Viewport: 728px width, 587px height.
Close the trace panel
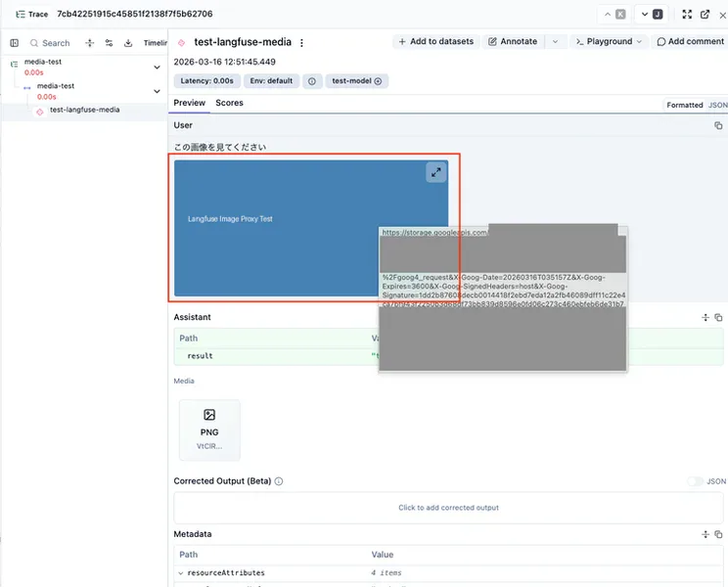point(722,16)
